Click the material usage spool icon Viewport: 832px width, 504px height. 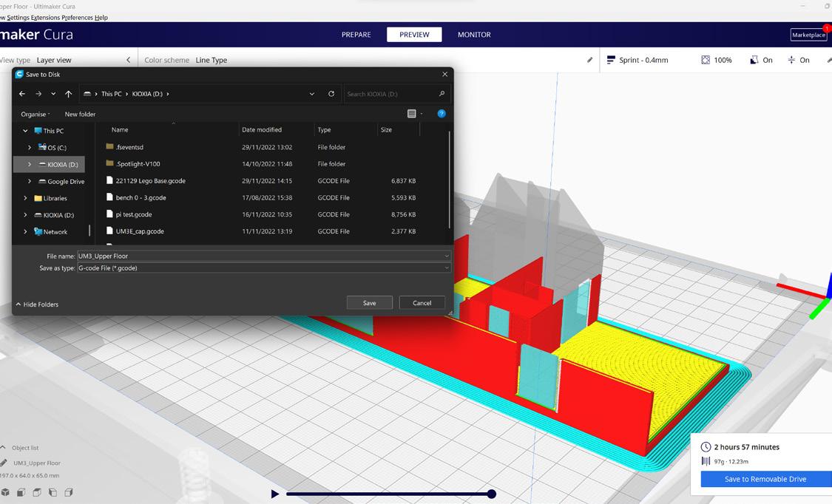706,461
